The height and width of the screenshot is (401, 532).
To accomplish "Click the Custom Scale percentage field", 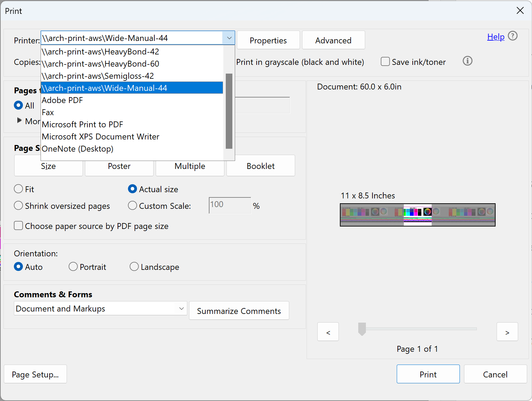I will [x=230, y=205].
